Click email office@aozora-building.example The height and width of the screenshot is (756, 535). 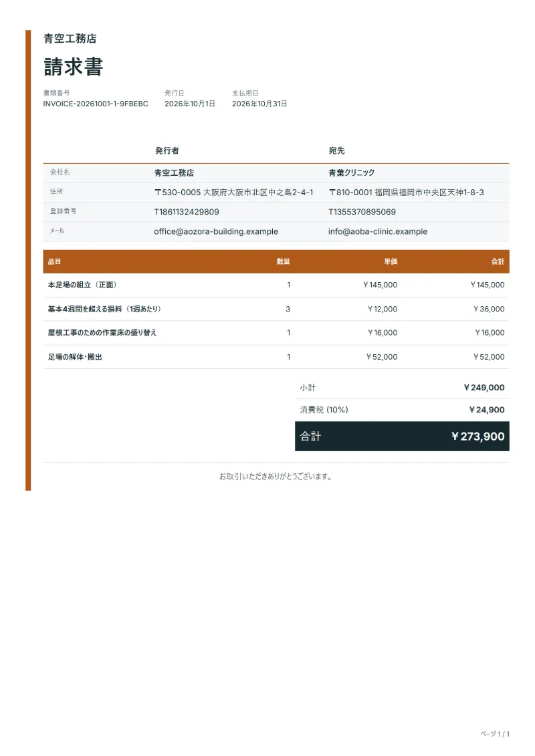[216, 231]
